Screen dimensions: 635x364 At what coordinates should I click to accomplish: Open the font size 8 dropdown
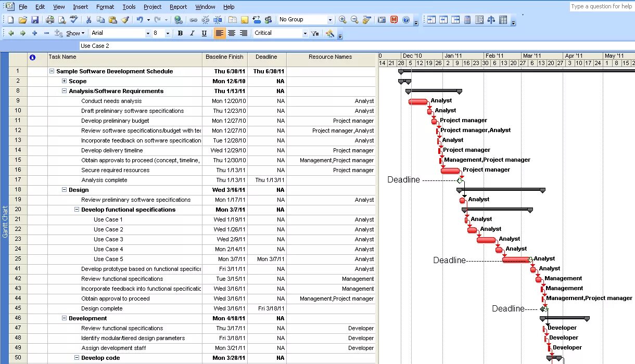pyautogui.click(x=168, y=33)
